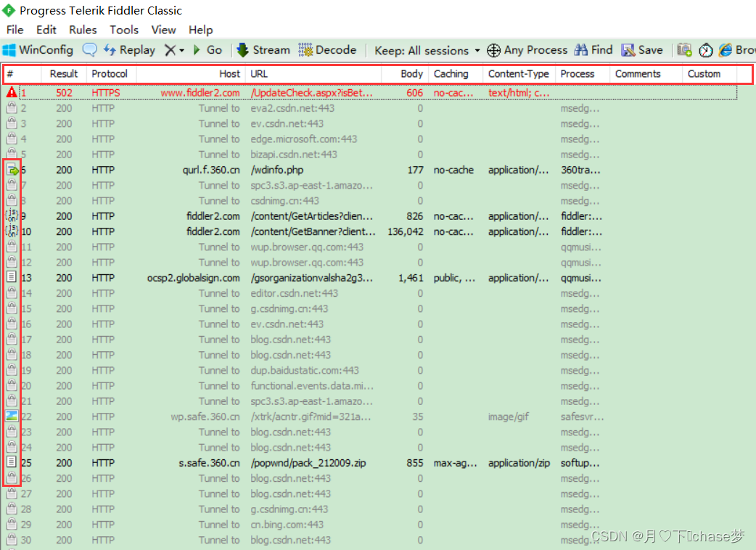The width and height of the screenshot is (756, 550).
Task: Open the Rules menu
Action: pyautogui.click(x=83, y=30)
